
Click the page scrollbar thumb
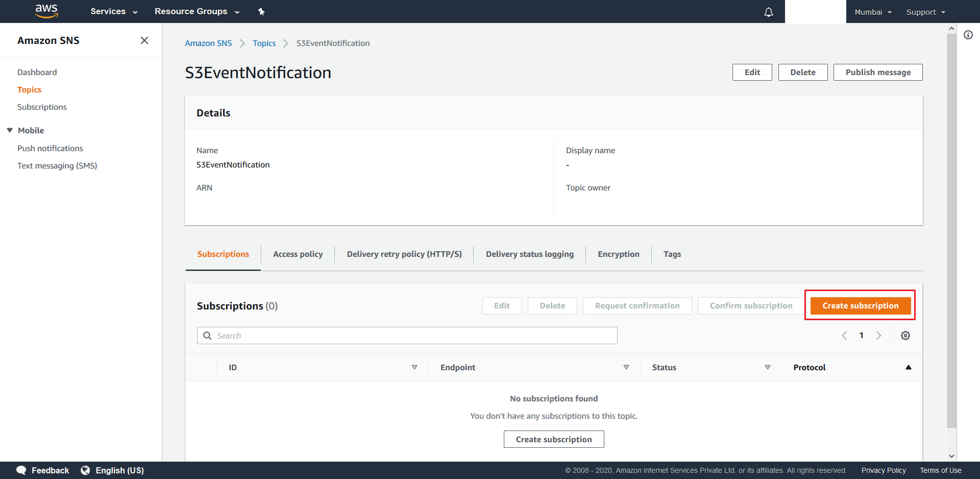coord(951,230)
